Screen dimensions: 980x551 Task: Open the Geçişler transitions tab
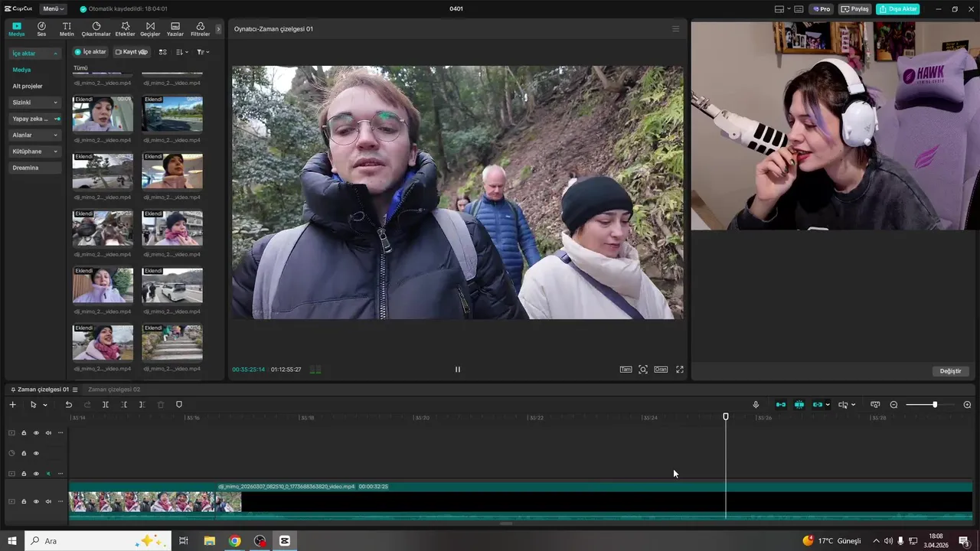click(x=150, y=29)
